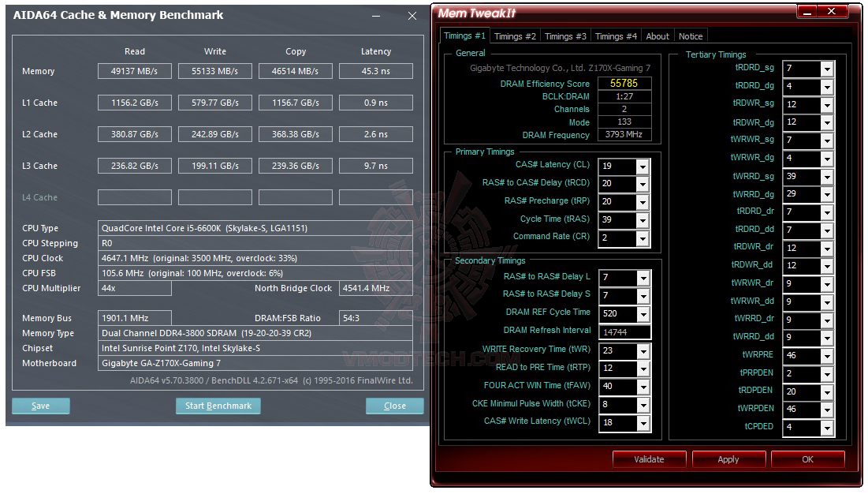The height and width of the screenshot is (494, 868).
Task: Open the tWRWR_sg dropdown
Action: coord(826,140)
